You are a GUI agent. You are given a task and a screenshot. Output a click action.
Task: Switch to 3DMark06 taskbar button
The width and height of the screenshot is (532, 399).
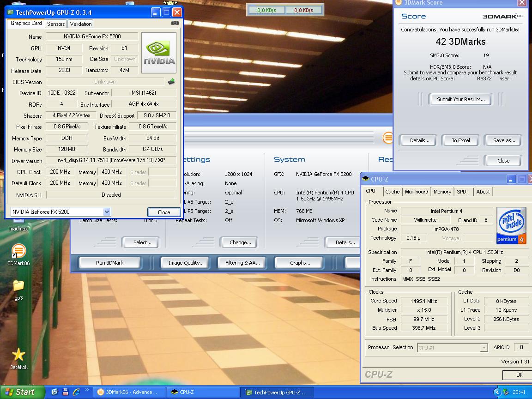[128, 392]
